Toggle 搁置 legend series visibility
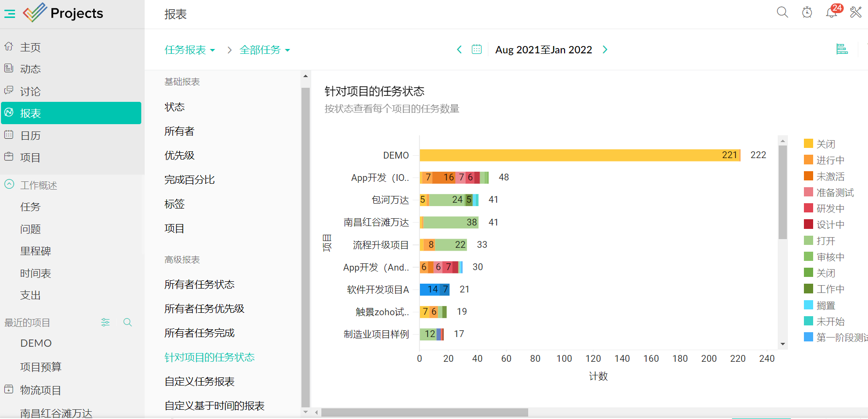Viewport: 868px width, 419px height. point(825,306)
